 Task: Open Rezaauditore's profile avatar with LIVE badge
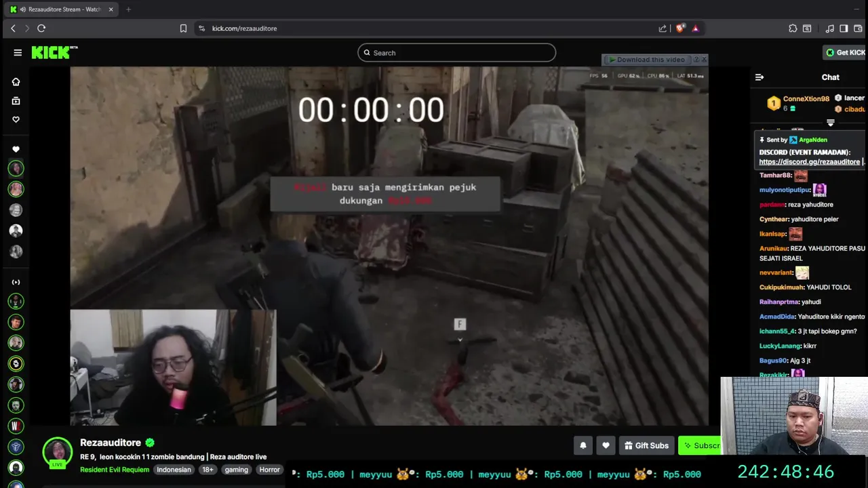coord(58,453)
